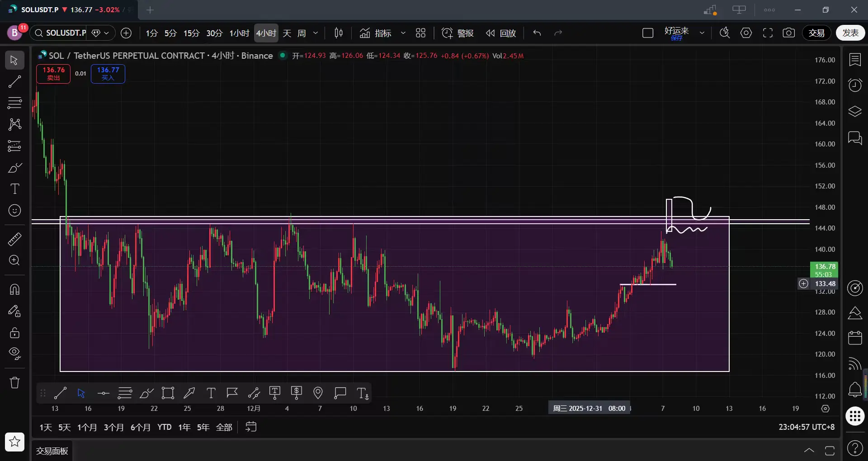Select the flag mark tool in floating toolbar
Screen dimensions: 868x461
click(x=232, y=393)
